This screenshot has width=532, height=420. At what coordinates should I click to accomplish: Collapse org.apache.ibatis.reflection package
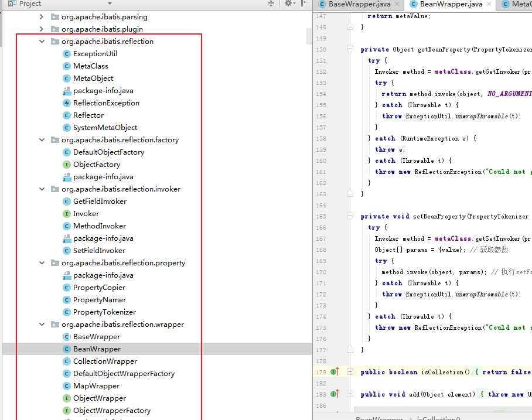[x=42, y=42]
